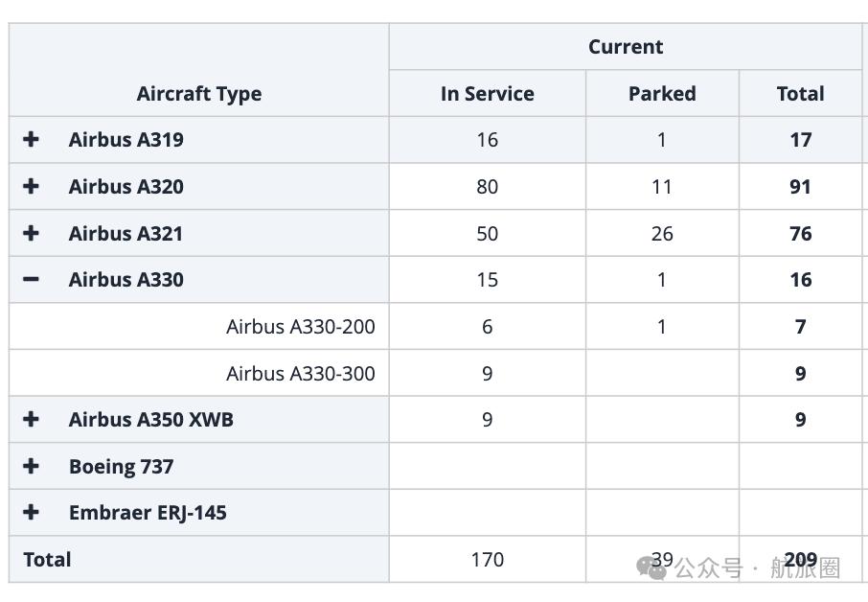Expand the Airbus A321 row
Image resolution: width=868 pixels, height=602 pixels.
click(31, 233)
